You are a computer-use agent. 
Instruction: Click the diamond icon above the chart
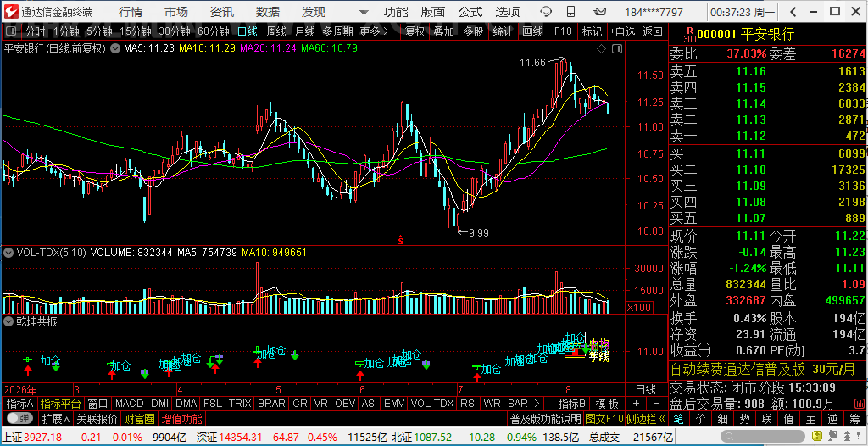pyautogui.click(x=602, y=49)
